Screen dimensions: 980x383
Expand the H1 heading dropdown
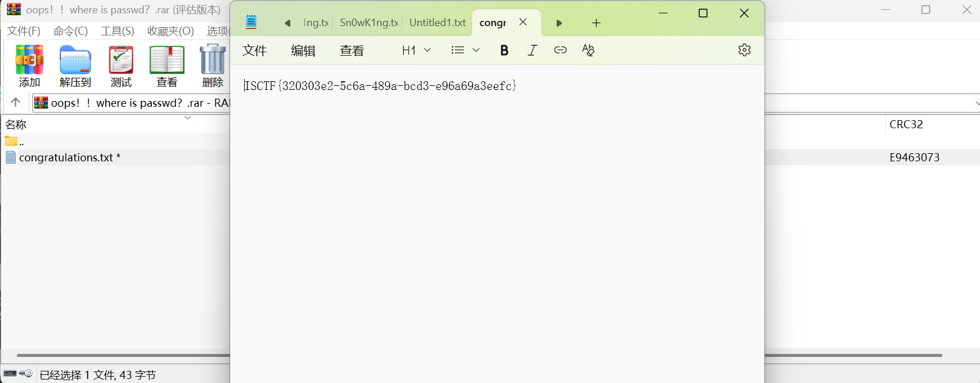(x=416, y=50)
